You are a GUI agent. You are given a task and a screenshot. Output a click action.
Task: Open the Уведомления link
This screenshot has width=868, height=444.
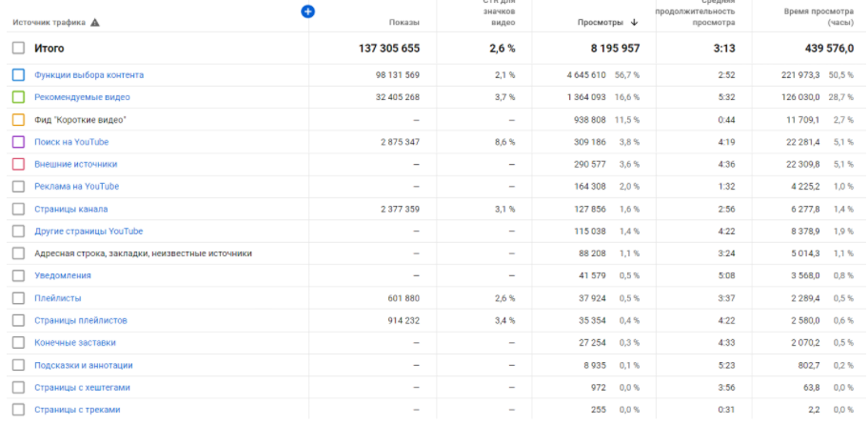tap(63, 275)
